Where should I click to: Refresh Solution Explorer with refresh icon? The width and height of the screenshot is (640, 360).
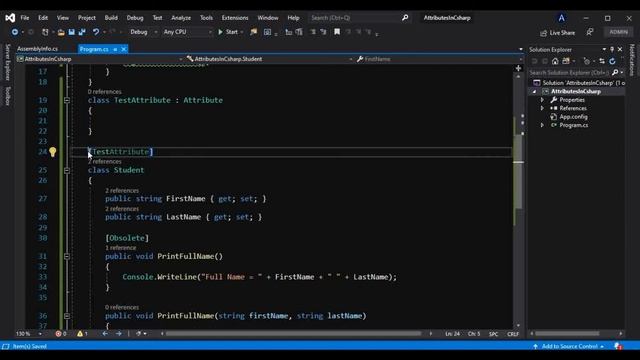pyautogui.click(x=612, y=61)
